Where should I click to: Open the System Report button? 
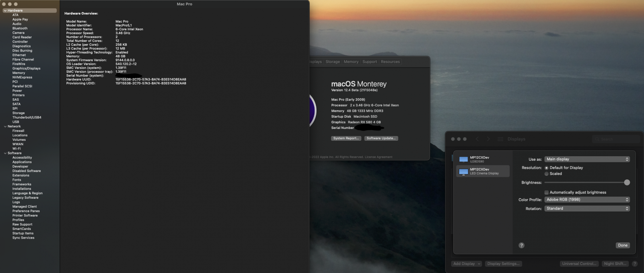click(346, 138)
